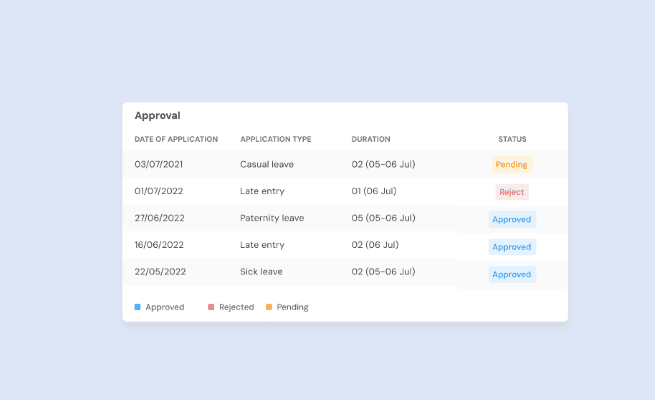Click the Duration column header
655x400 pixels.
371,139
